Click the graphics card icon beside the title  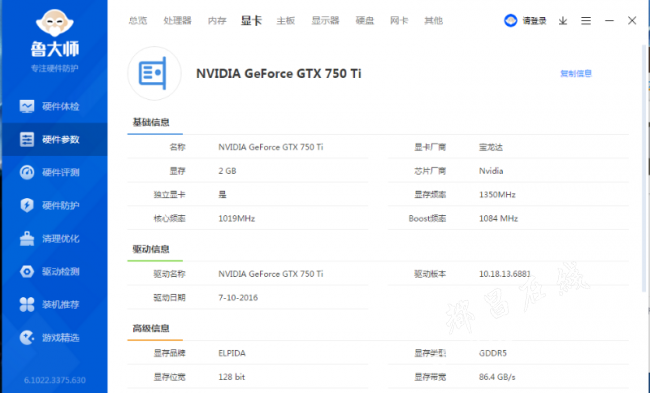pos(154,73)
